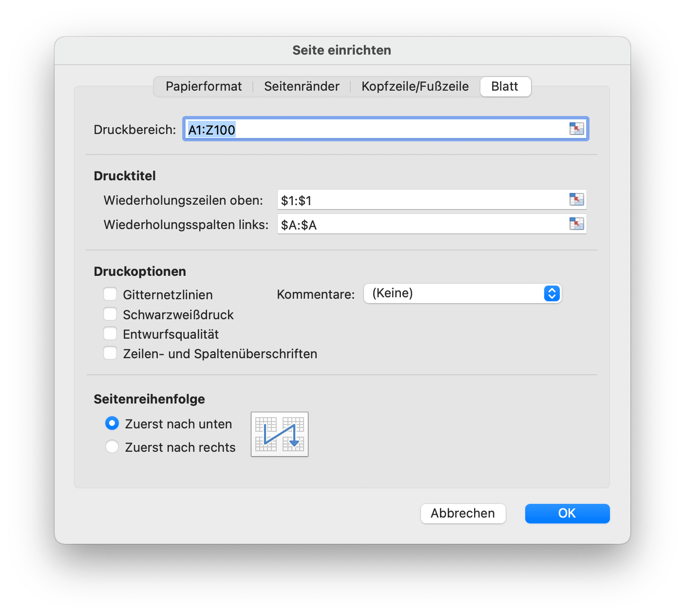This screenshot has width=685, height=616.
Task: Cancel the dialog via Abbrechen
Action: (x=462, y=513)
